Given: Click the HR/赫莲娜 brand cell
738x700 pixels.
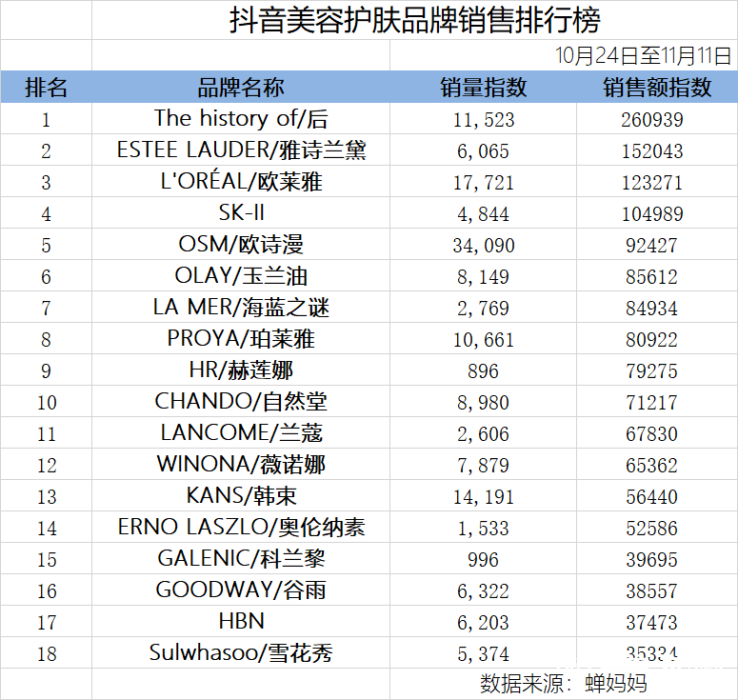Looking at the screenshot, I should click(241, 370).
